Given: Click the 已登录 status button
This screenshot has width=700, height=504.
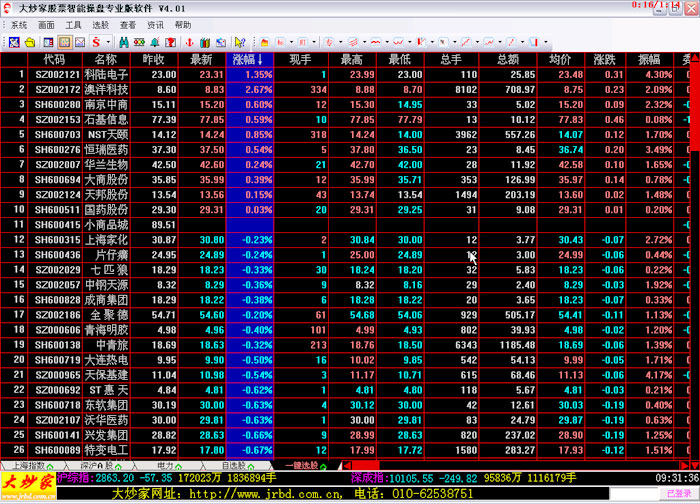Looking at the screenshot, I should (x=679, y=493).
